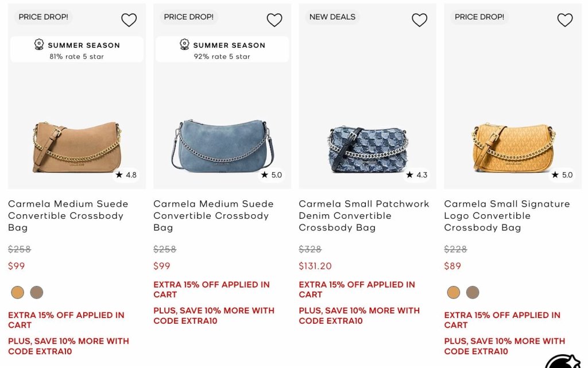This screenshot has height=368, width=588.
Task: Click heart icon on blue suede bag
Action: pos(274,20)
